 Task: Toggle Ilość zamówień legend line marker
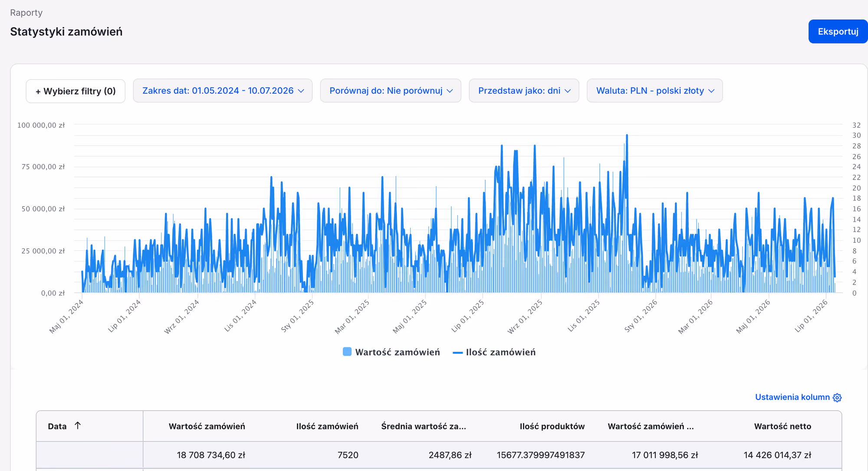tap(457, 353)
